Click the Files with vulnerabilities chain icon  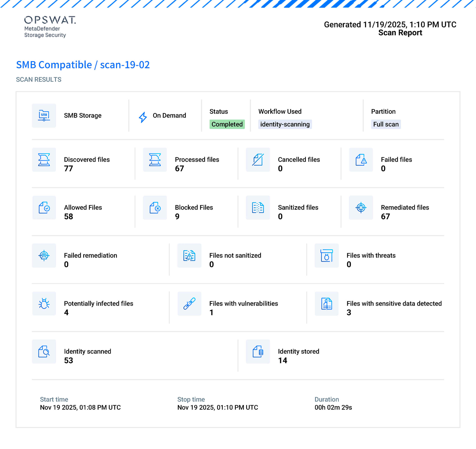pyautogui.click(x=189, y=303)
